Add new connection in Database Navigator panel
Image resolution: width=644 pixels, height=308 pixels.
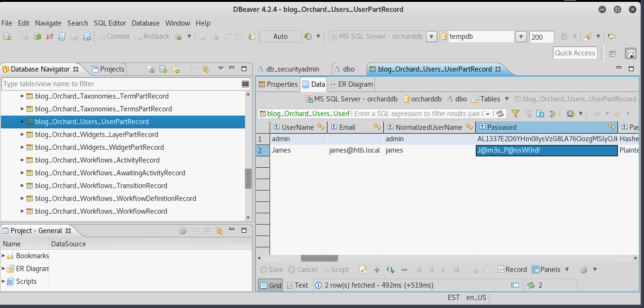click(163, 69)
